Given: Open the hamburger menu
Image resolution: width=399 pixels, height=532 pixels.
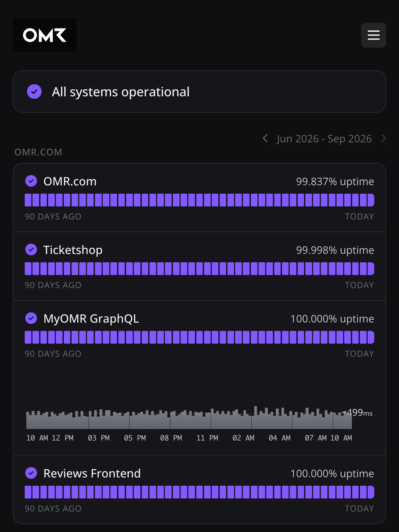Looking at the screenshot, I should [x=373, y=35].
